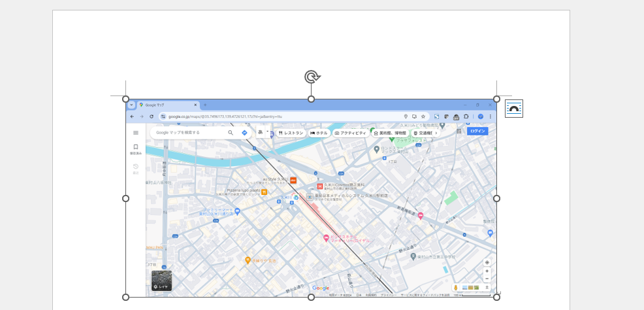Click the top-right corner sizing handle of the picture
This screenshot has width=644, height=310.
click(496, 99)
